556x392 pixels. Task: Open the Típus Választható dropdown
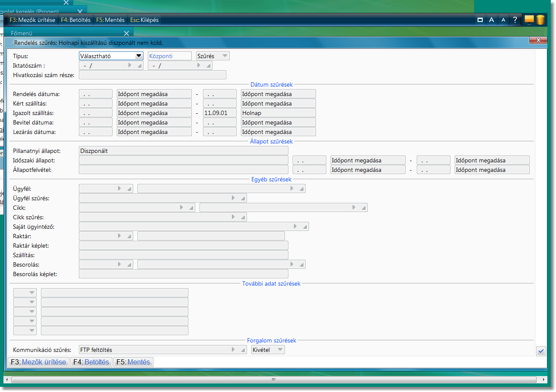(x=138, y=56)
